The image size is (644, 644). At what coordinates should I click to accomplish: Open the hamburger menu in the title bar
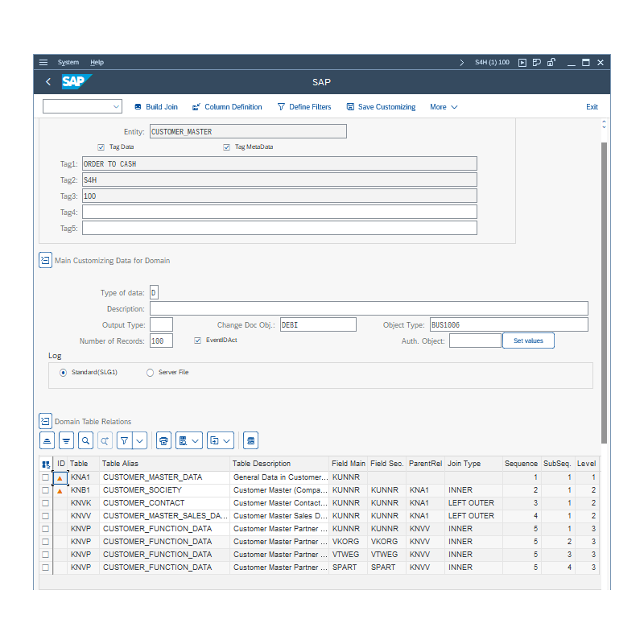click(43, 63)
